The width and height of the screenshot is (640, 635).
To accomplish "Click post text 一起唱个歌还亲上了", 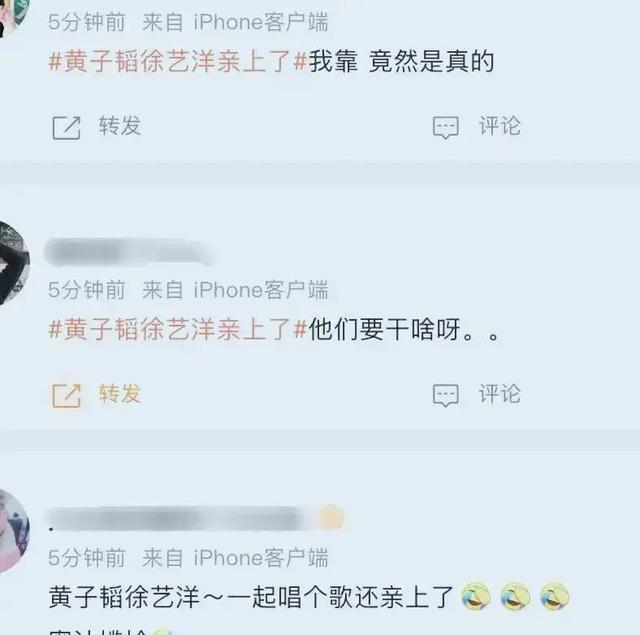I will point(340,597).
